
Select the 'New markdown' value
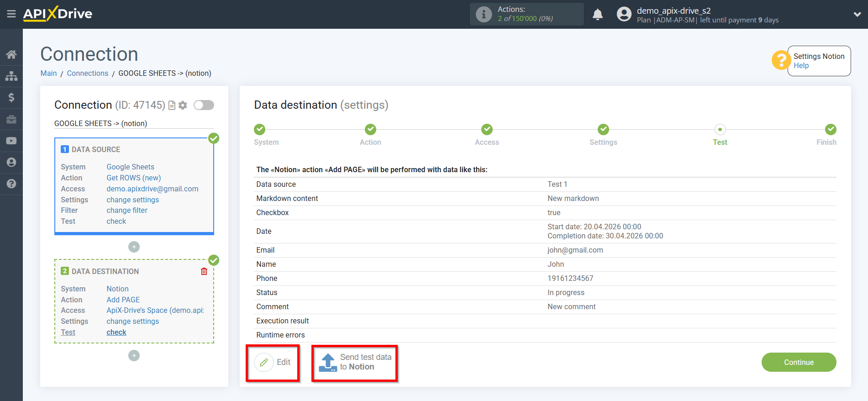coord(573,198)
